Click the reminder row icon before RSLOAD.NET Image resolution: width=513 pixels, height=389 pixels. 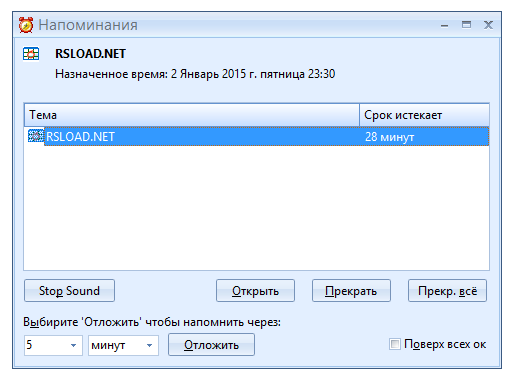(x=36, y=136)
